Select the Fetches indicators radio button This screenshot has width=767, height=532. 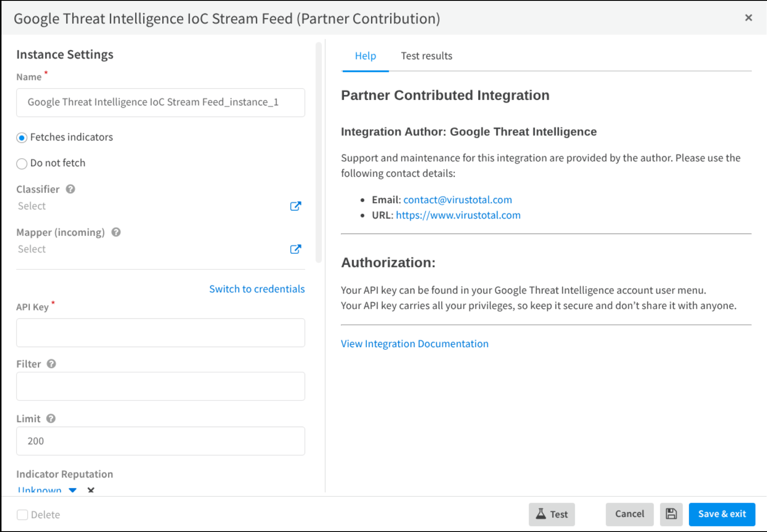22,138
